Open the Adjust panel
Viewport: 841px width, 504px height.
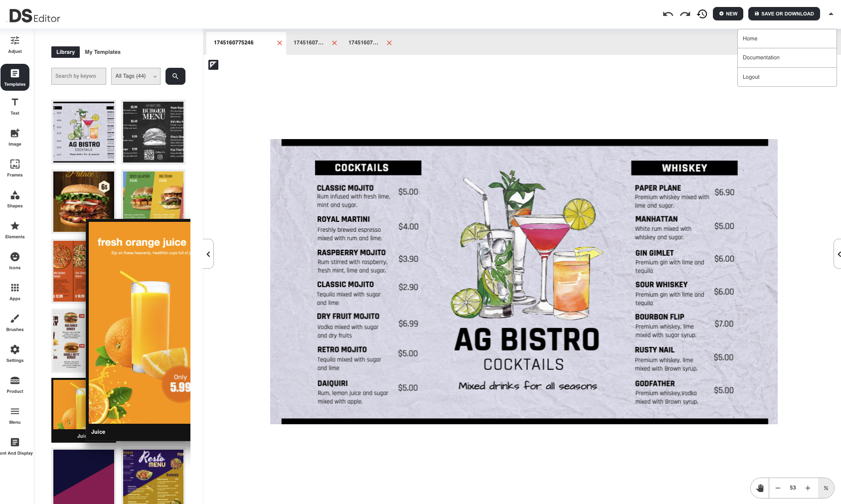click(x=15, y=44)
